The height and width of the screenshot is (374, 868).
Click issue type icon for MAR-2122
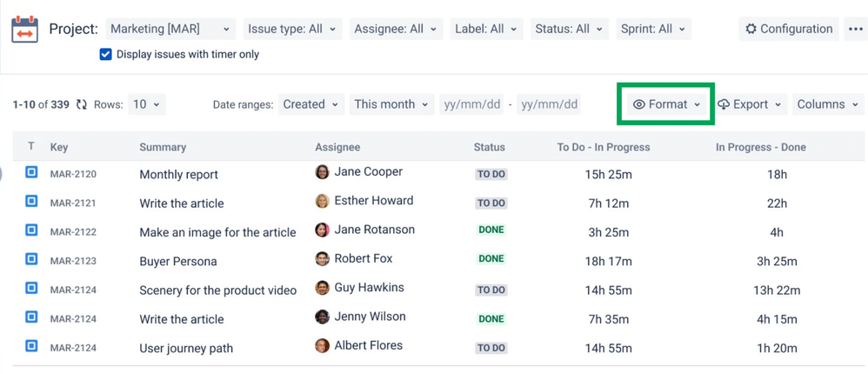[x=31, y=230]
